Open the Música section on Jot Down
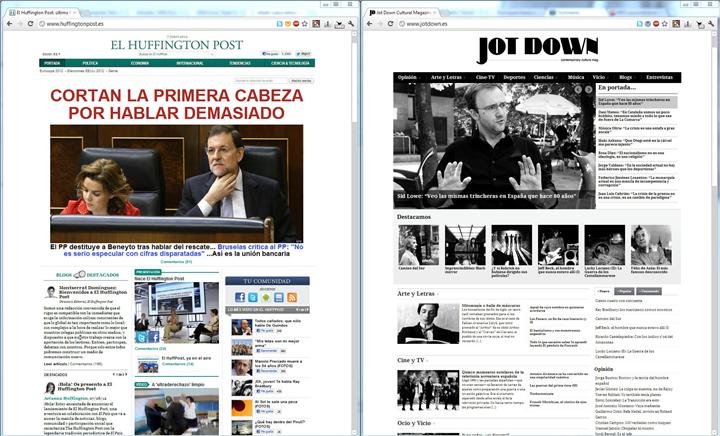720x436 pixels. 576,77
